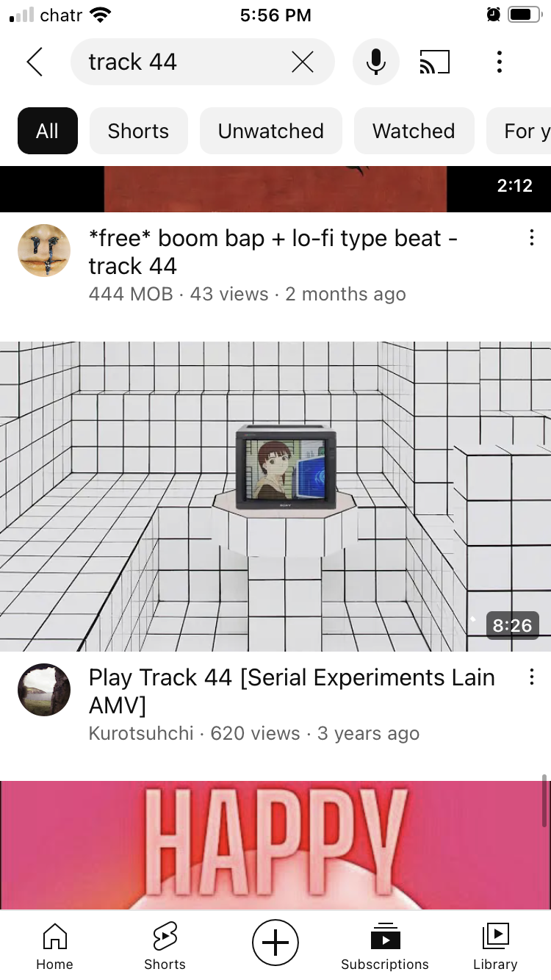551x980 pixels.
Task: Play the Lain TV room thumbnail
Action: click(275, 496)
